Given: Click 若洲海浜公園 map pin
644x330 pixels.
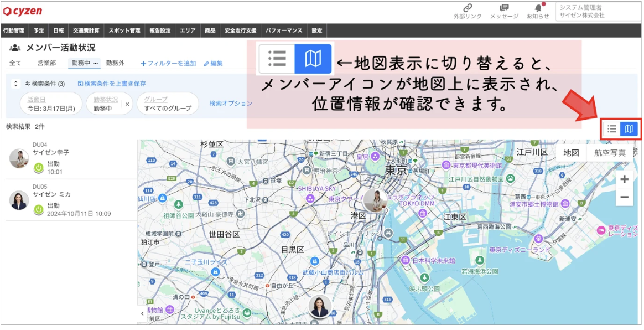Looking at the screenshot, I should [479, 260].
